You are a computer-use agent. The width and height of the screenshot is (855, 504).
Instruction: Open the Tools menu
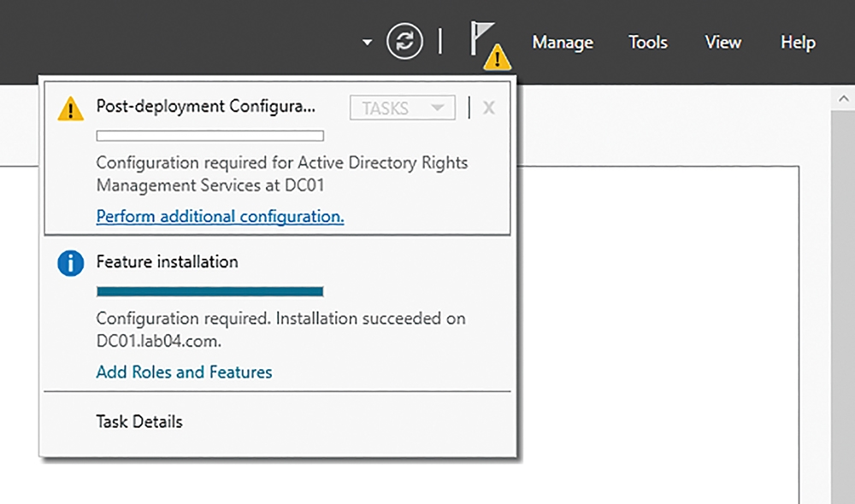click(648, 43)
